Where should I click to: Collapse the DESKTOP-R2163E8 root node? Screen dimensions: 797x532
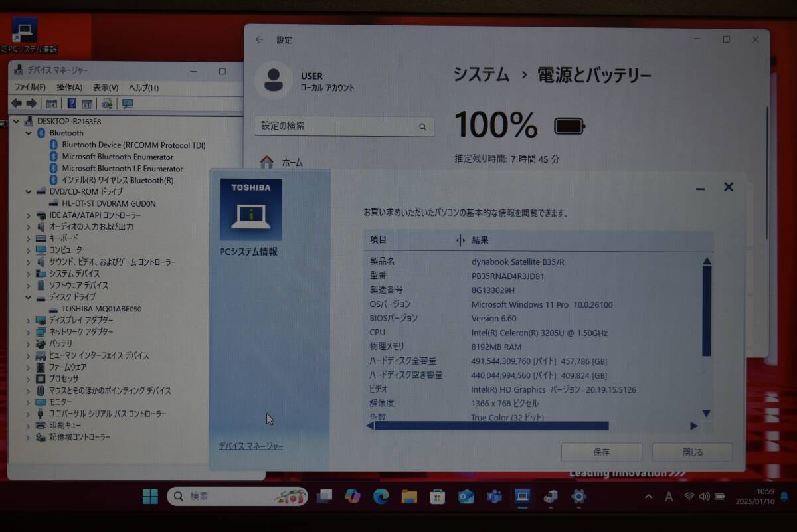16,122
